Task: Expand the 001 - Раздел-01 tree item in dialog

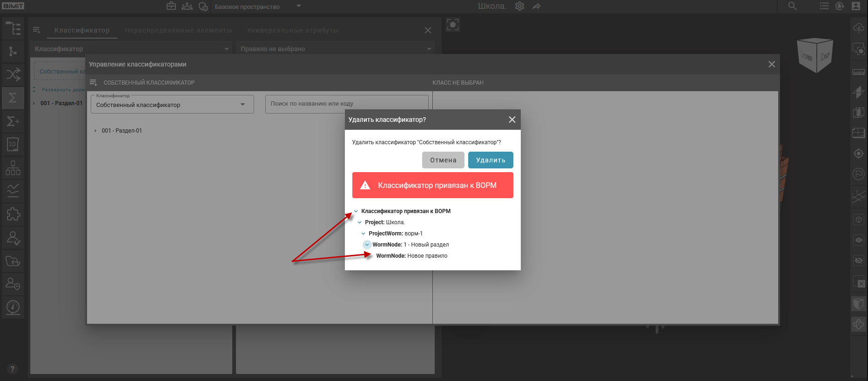Action: (x=95, y=131)
